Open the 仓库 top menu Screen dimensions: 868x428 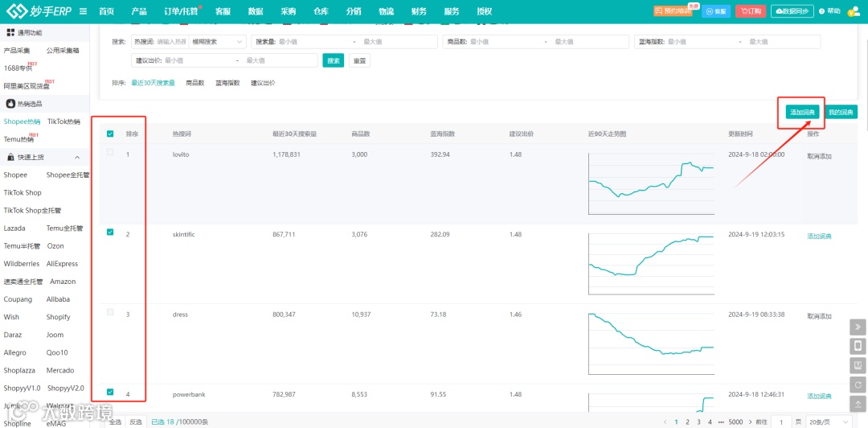(x=321, y=11)
